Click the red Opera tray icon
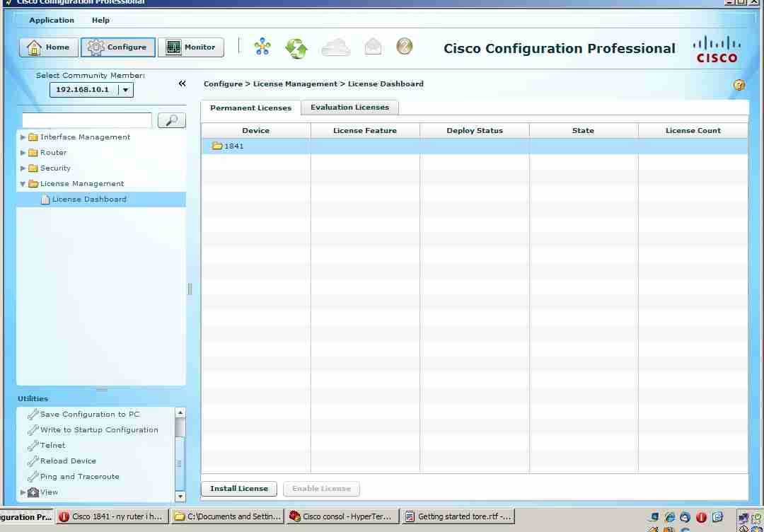The height and width of the screenshot is (532, 764). tap(701, 517)
